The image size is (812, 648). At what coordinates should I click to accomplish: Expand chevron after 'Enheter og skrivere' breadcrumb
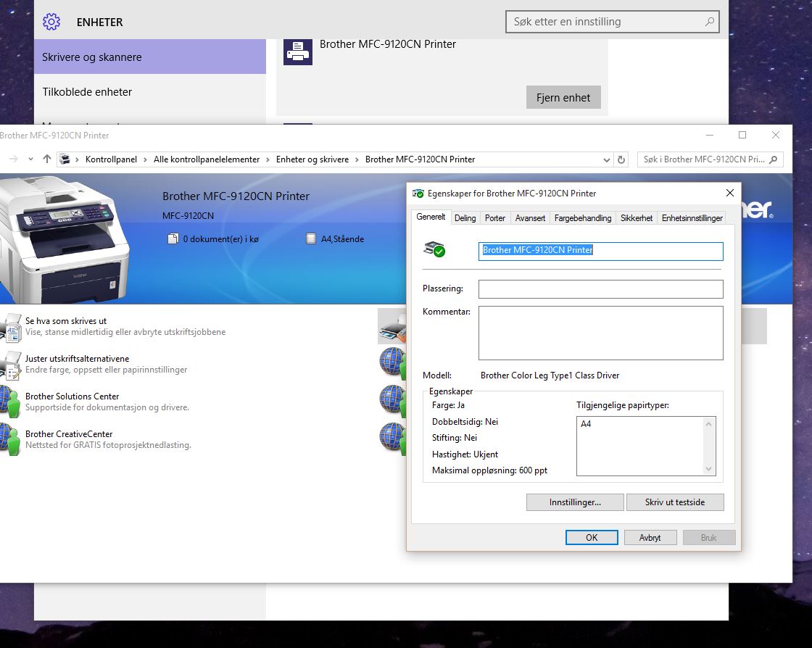[357, 160]
